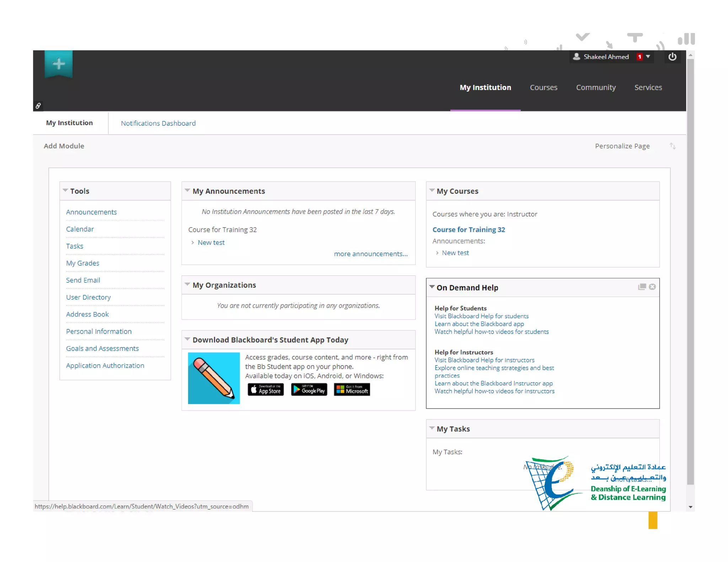Collapse the My Organizations module
The width and height of the screenshot is (728, 562).
point(187,284)
